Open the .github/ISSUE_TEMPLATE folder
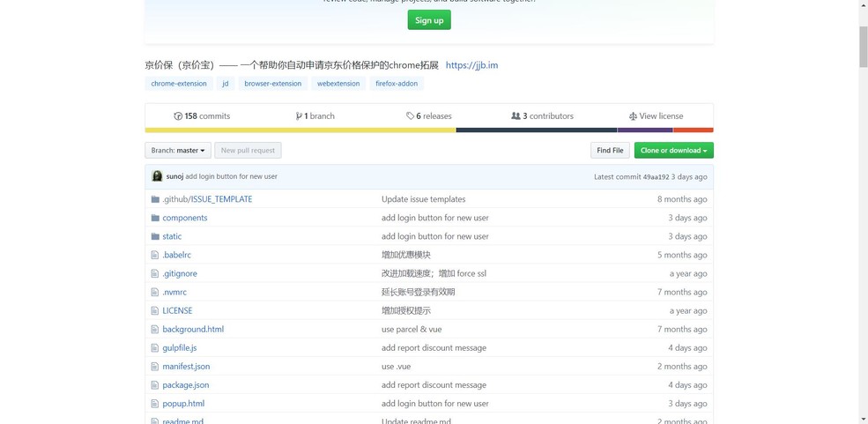The width and height of the screenshot is (868, 424). (x=207, y=199)
